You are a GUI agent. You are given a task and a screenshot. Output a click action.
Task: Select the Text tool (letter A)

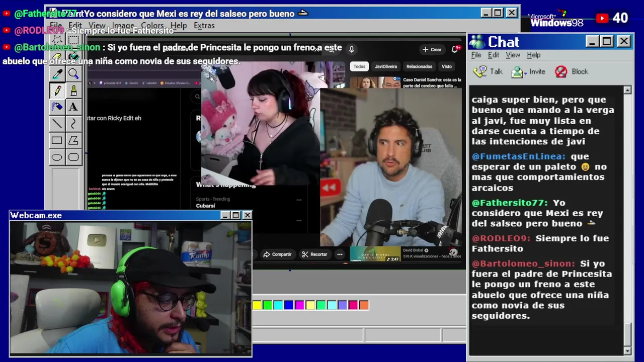coord(73,107)
